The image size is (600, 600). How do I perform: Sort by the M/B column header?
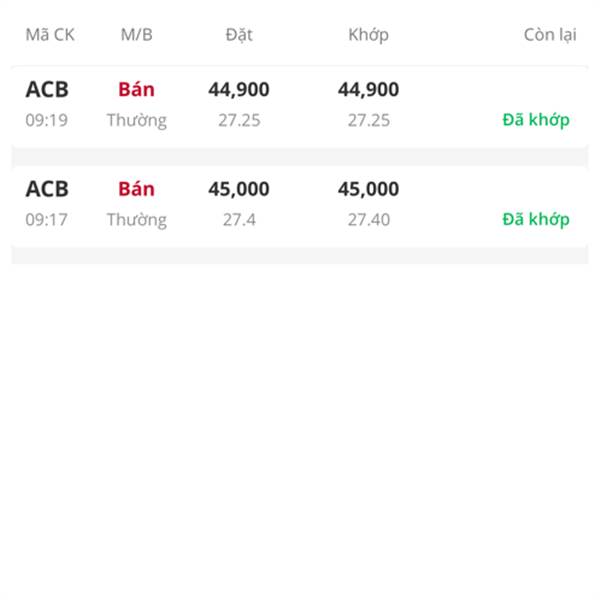(137, 35)
